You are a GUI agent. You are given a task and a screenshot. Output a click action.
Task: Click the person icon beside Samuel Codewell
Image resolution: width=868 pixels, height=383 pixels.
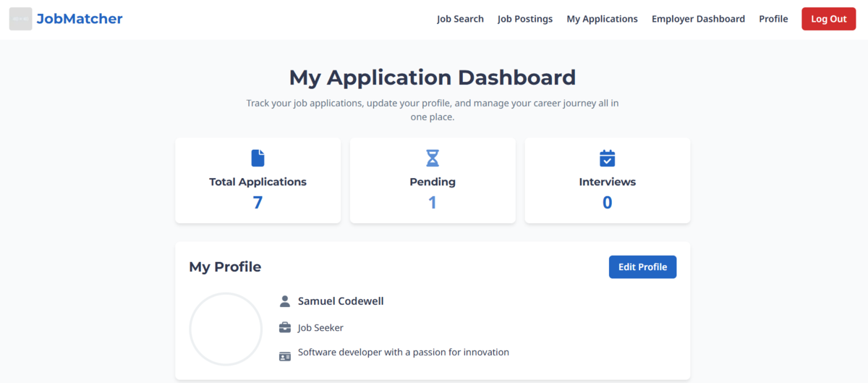(285, 301)
